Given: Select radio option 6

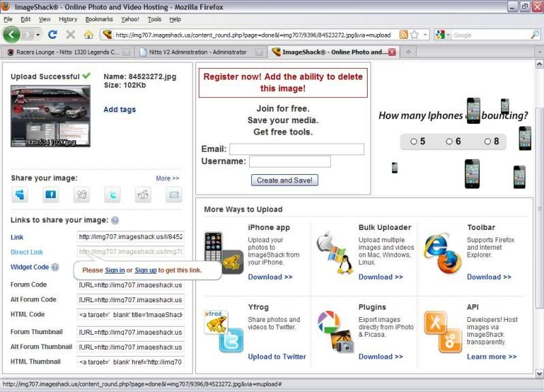Looking at the screenshot, I should 449,142.
